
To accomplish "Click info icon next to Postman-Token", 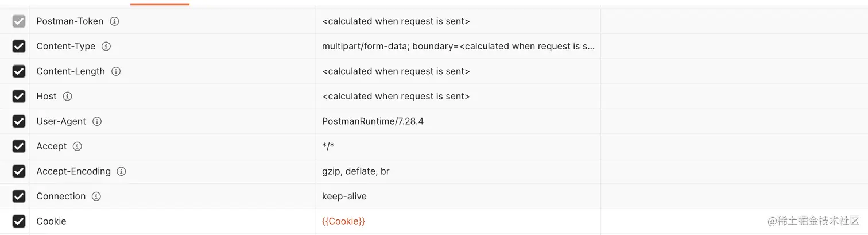I will click(114, 21).
